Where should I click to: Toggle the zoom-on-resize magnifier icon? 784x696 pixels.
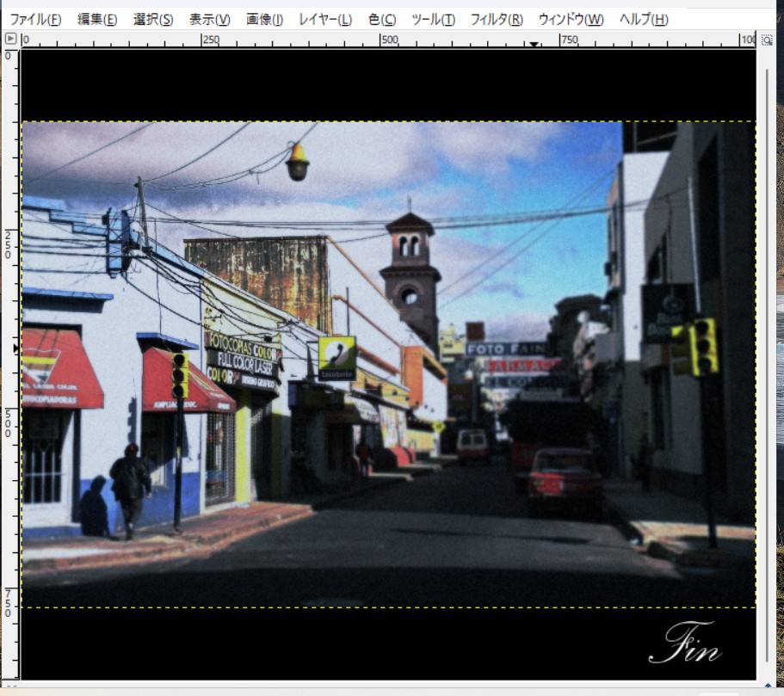[766, 39]
